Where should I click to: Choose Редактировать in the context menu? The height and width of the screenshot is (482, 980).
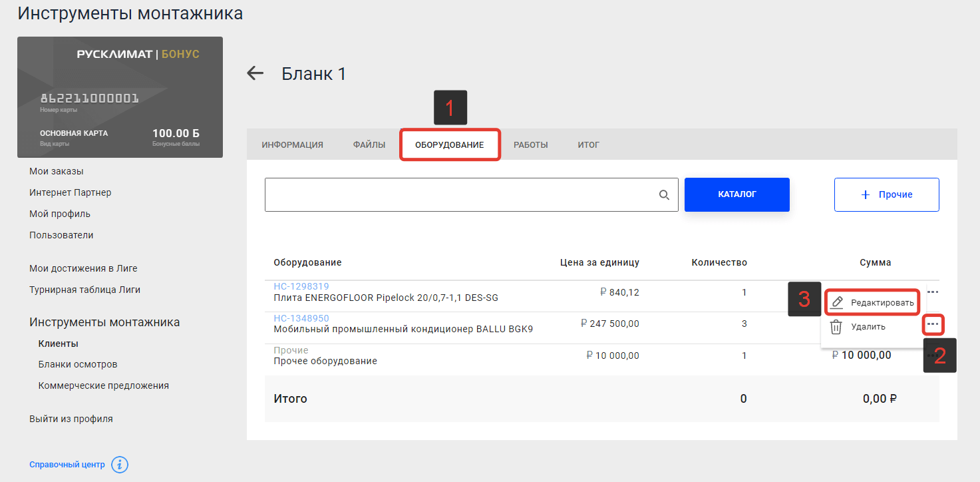click(872, 303)
